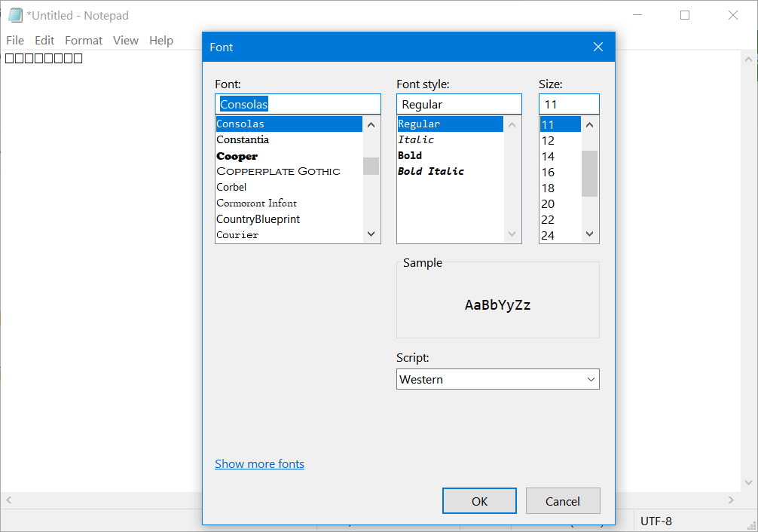This screenshot has height=532, width=758.
Task: Close the Font dialog with X
Action: [x=598, y=47]
